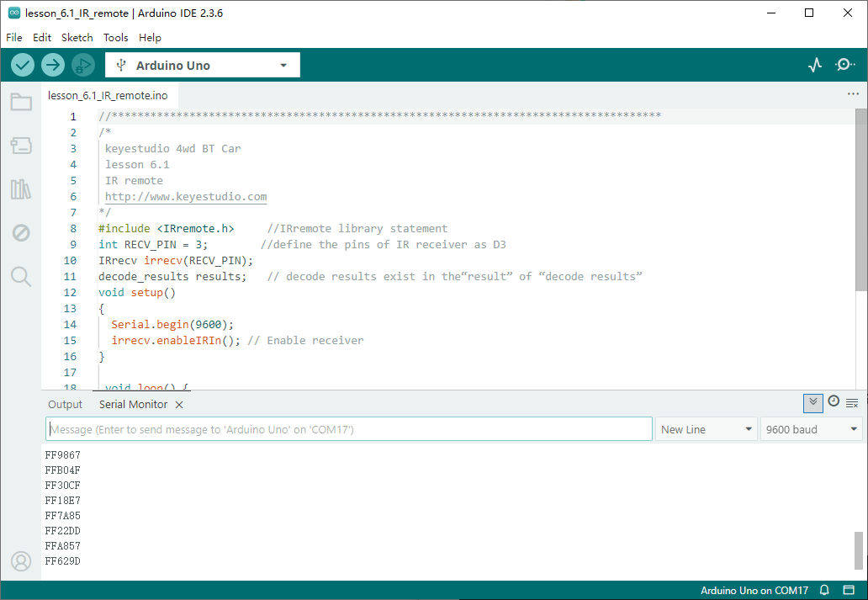This screenshot has height=600, width=868.
Task: Open the Library Manager books icon
Action: (x=21, y=189)
